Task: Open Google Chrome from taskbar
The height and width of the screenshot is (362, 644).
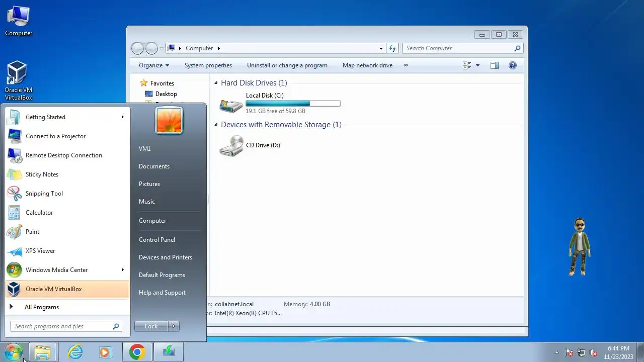Action: [x=137, y=352]
